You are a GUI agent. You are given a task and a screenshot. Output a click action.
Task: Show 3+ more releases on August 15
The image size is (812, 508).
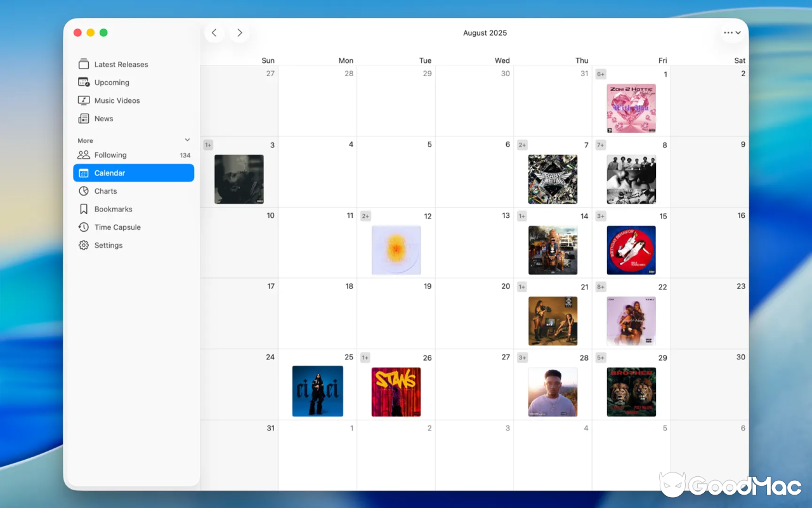click(x=601, y=216)
